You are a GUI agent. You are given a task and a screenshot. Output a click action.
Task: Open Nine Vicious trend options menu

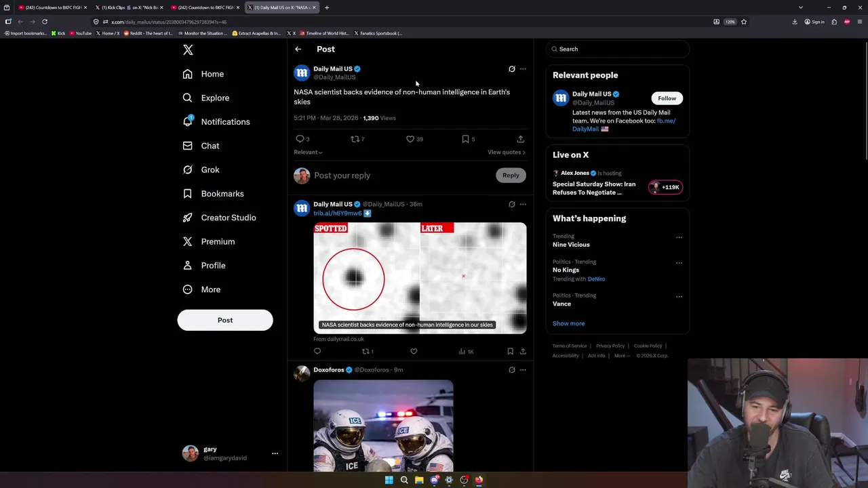coord(679,237)
